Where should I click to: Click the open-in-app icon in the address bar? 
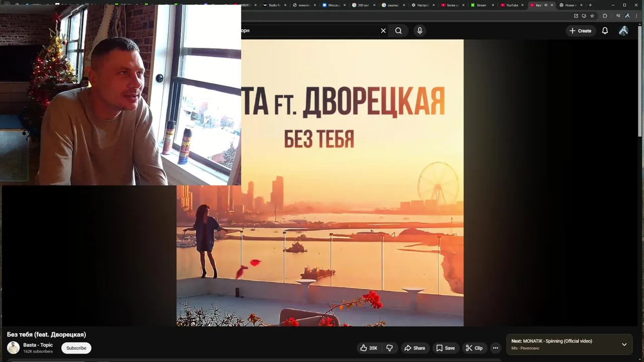pos(576,16)
